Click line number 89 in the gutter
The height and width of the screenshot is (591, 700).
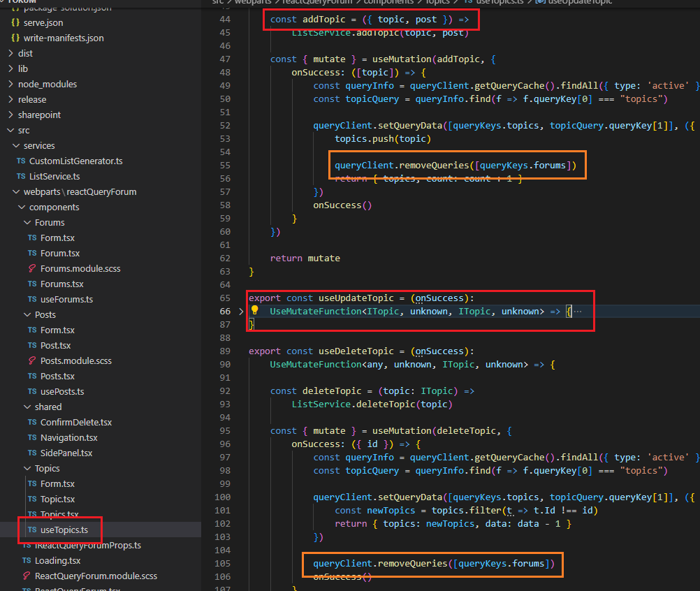[x=224, y=351]
